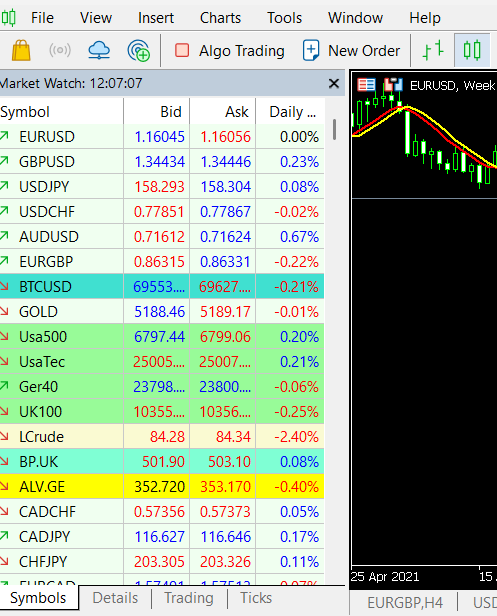Screen dimensions: 497x616
Task: Toggle the Algo Trading button
Action: click(x=230, y=51)
